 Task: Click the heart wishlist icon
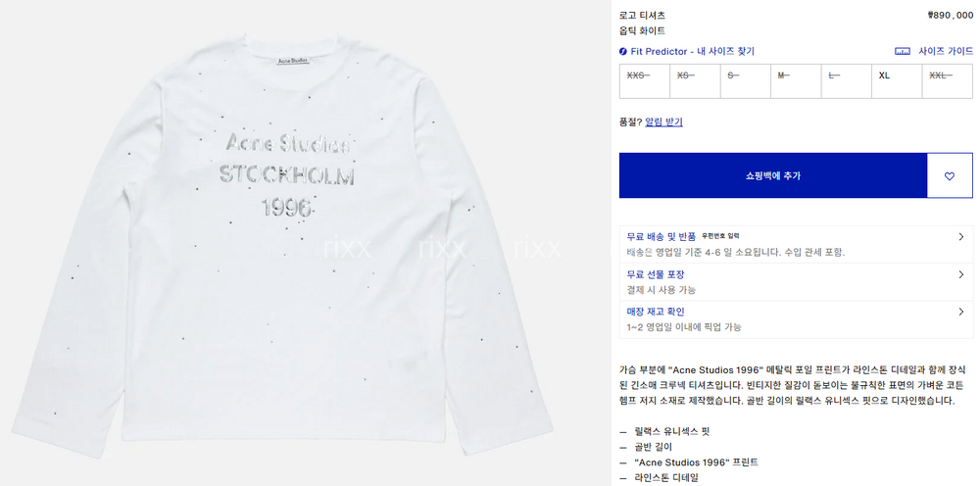pos(950,176)
